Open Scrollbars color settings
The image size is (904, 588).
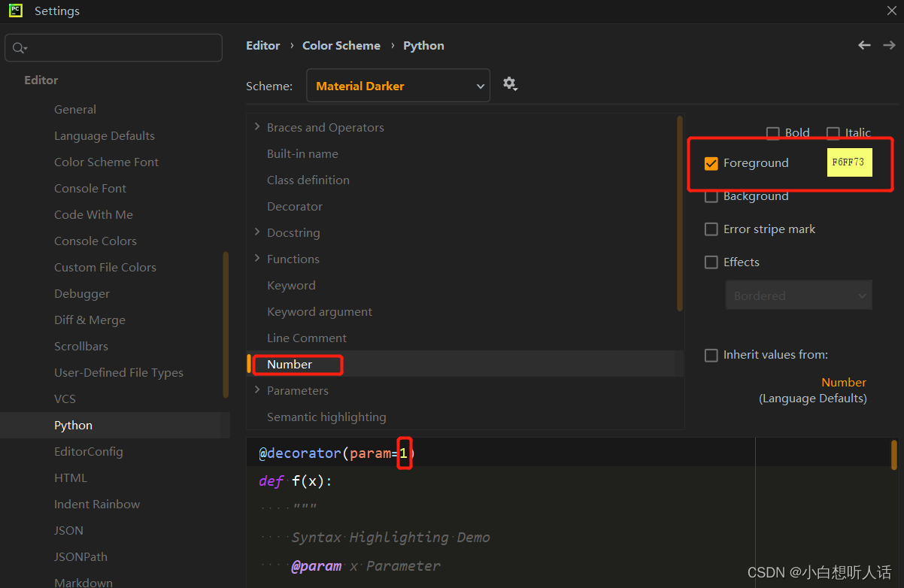[x=81, y=346]
